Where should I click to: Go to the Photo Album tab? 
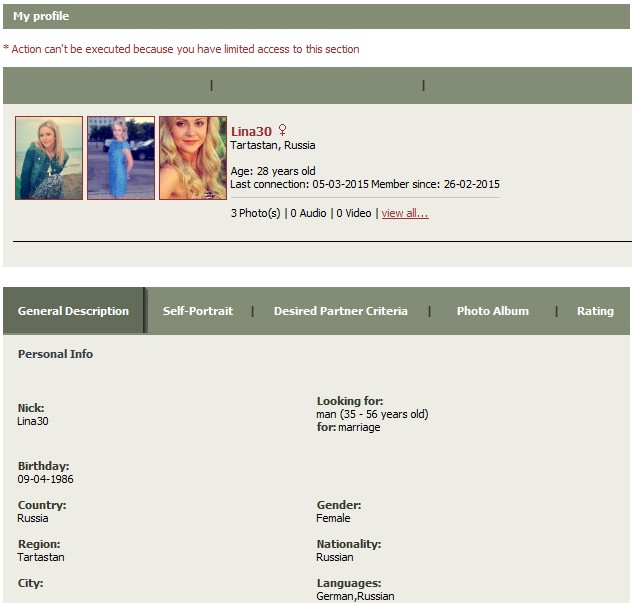[x=493, y=311]
